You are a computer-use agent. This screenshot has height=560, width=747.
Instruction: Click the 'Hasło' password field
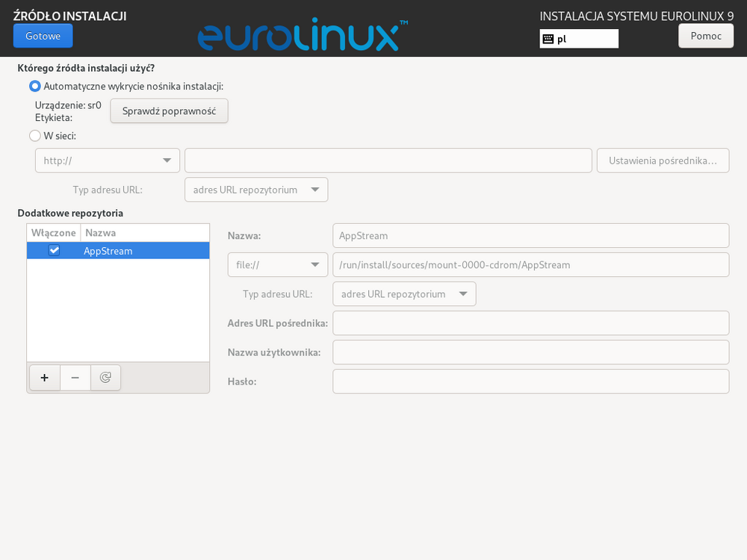(x=530, y=382)
